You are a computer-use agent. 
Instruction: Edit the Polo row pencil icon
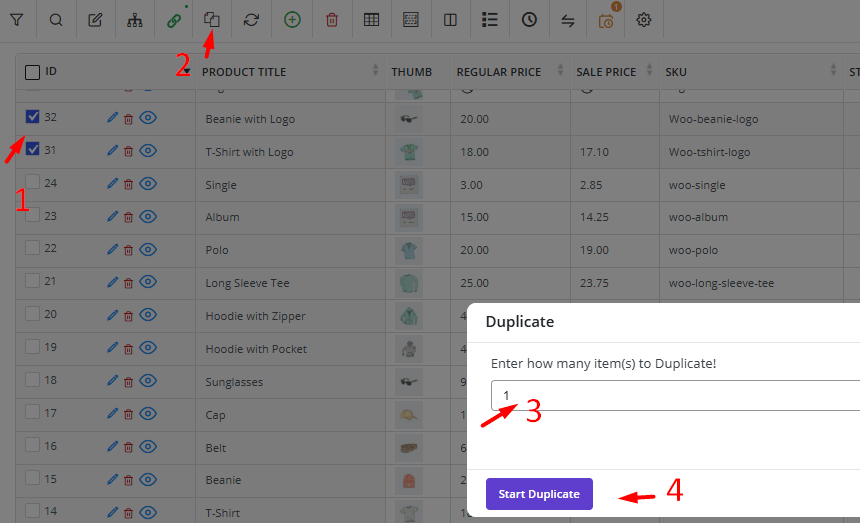coord(112,249)
